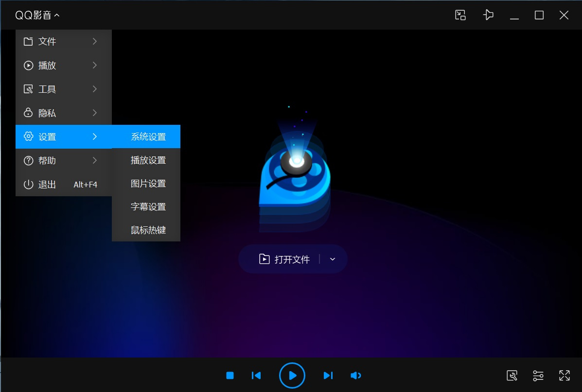Mute the volume speaker icon
The height and width of the screenshot is (392, 582).
click(x=355, y=375)
